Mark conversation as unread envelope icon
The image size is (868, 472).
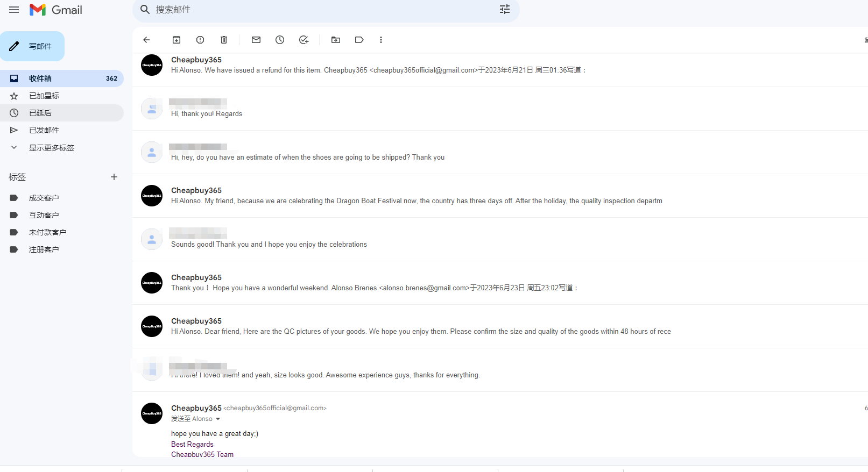point(256,40)
